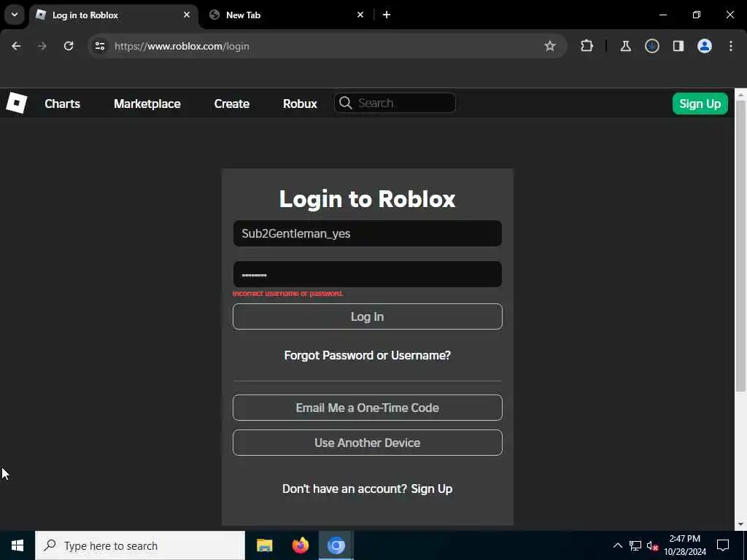This screenshot has height=560, width=747.
Task: Open the notification center icon
Action: click(x=723, y=545)
